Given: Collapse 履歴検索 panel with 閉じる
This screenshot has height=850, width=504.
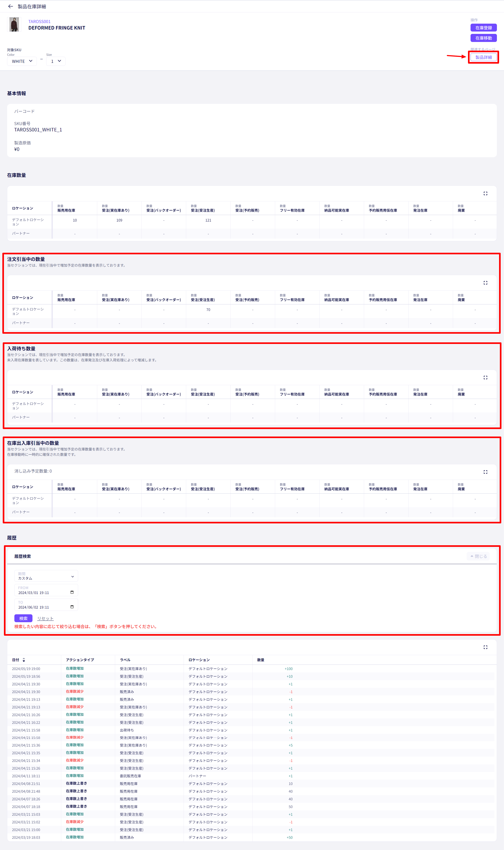Looking at the screenshot, I should (x=479, y=556).
